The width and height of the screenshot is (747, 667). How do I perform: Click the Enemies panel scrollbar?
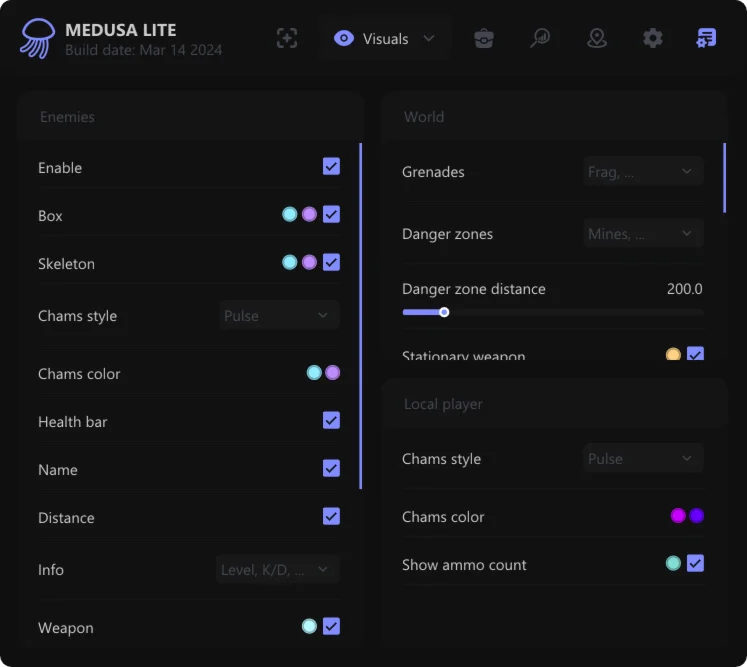(360, 316)
